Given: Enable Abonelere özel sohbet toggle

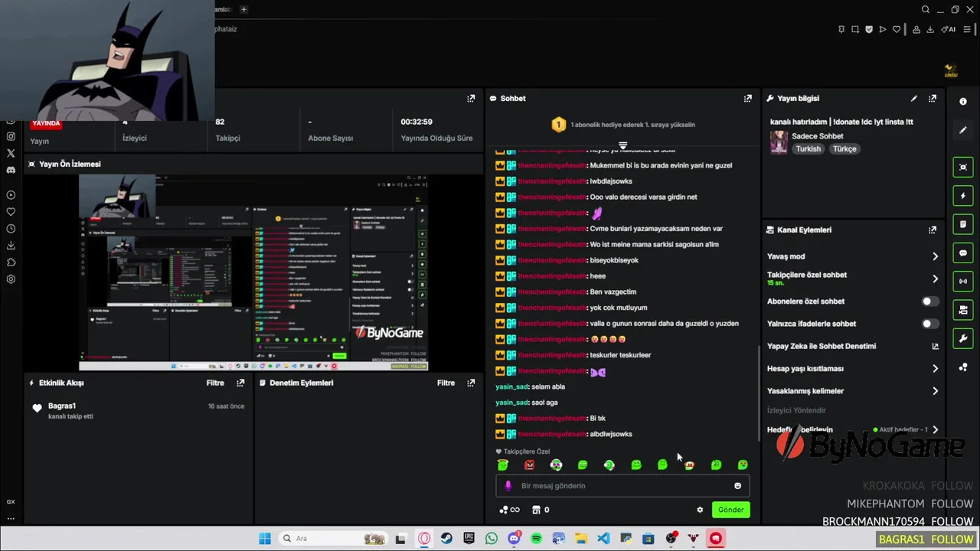Looking at the screenshot, I should pyautogui.click(x=930, y=302).
